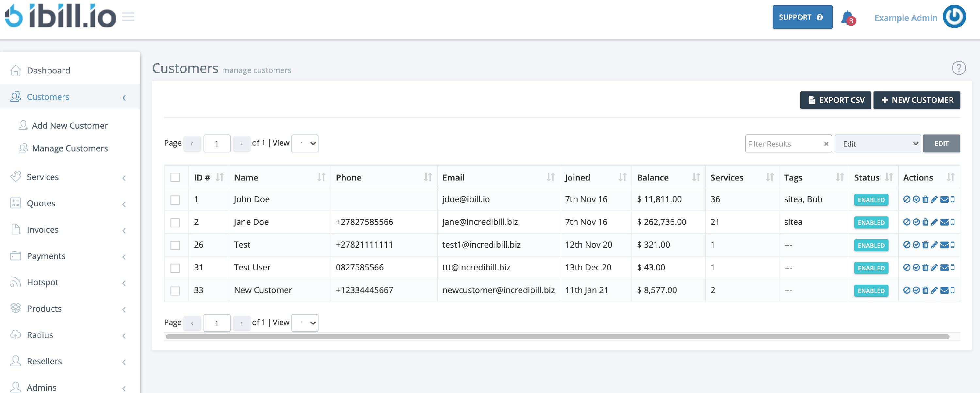Click the trash icon for John Doe
The height and width of the screenshot is (393, 980).
(925, 199)
